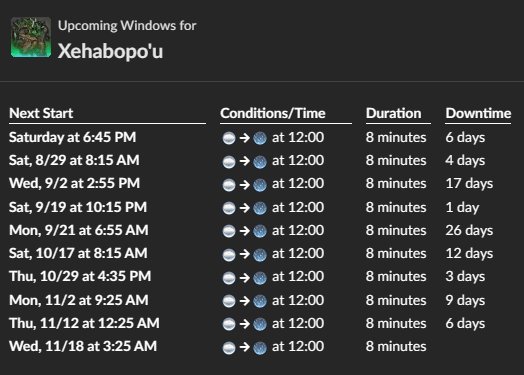The height and width of the screenshot is (375, 524).
Task: Select 'Wed, 11/18 at 3:25 AM' start time
Action: point(83,346)
